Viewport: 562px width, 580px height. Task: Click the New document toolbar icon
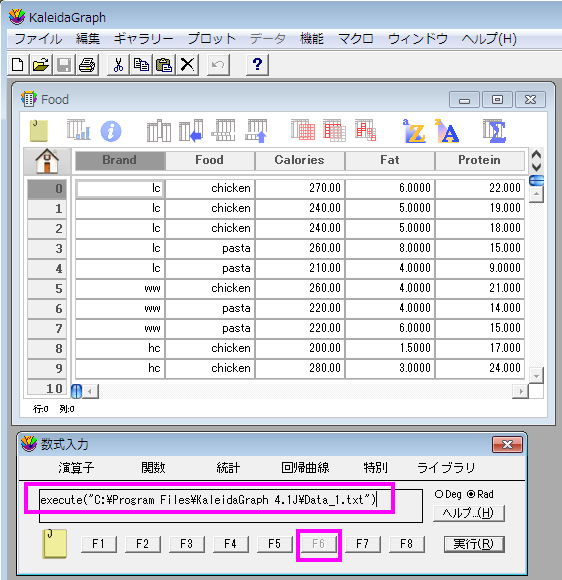click(18, 65)
